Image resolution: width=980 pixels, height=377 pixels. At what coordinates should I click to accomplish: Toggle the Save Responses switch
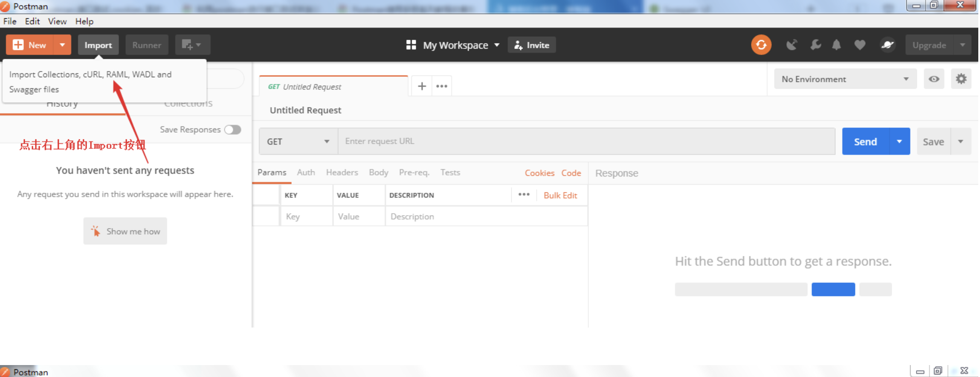(x=233, y=130)
